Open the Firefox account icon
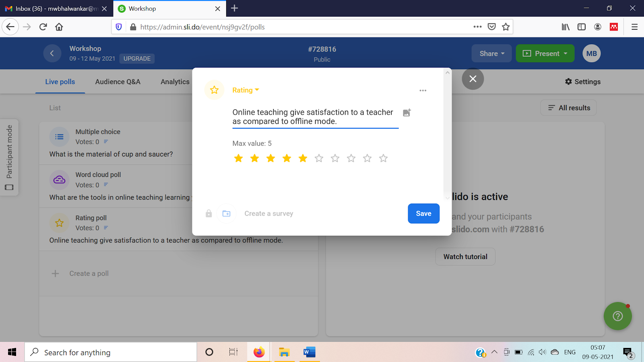This screenshot has width=644, height=362. tap(598, 27)
